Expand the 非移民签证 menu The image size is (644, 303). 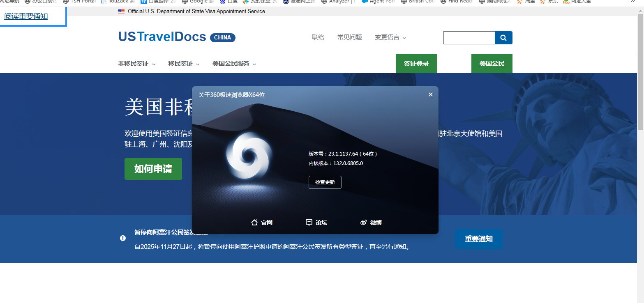point(137,64)
